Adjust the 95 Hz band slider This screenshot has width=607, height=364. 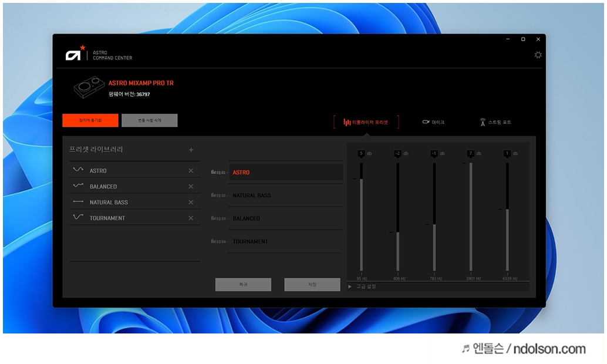(361, 217)
